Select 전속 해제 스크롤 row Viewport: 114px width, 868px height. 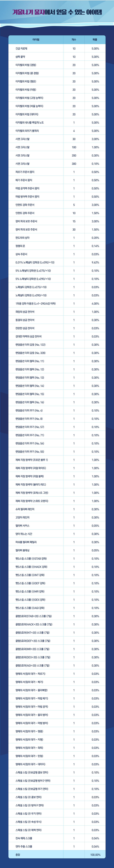[57, 838]
